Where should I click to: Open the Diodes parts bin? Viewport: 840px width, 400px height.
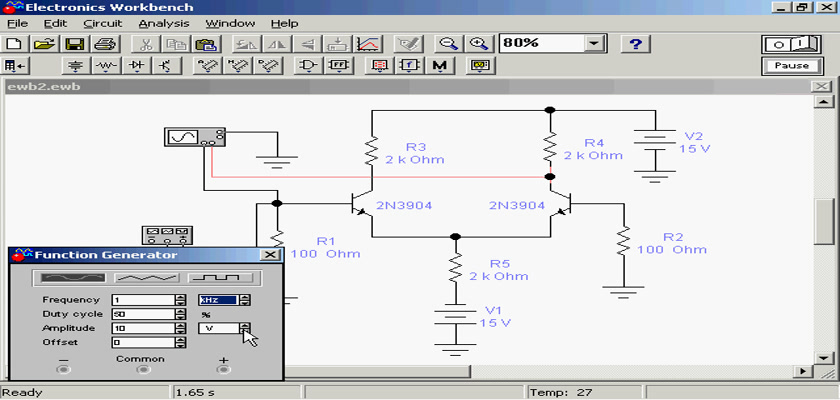pyautogui.click(x=137, y=66)
